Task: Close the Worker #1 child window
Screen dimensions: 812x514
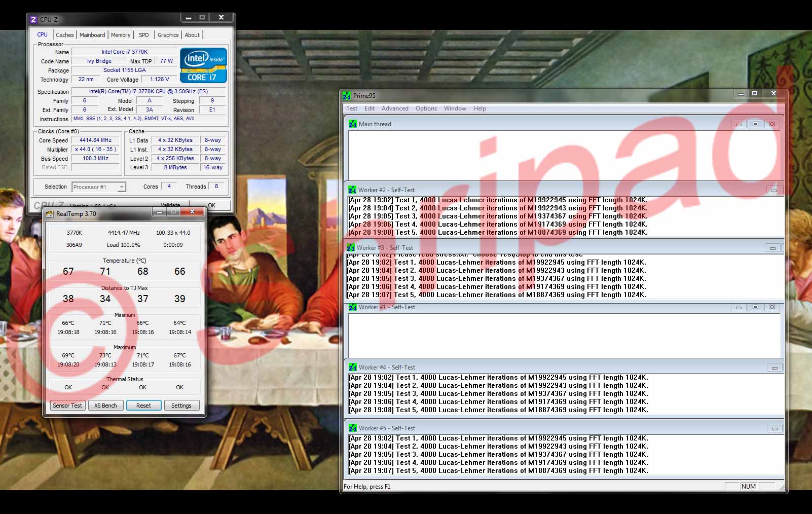Action: (x=772, y=307)
